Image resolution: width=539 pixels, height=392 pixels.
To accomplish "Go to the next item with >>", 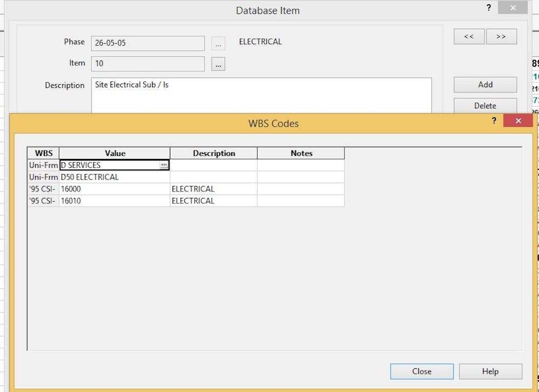I will pos(501,37).
